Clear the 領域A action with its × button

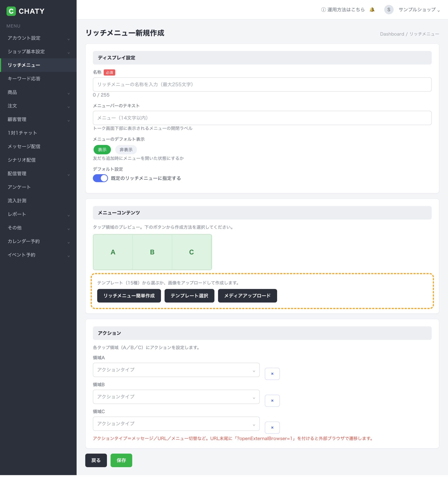tap(272, 374)
